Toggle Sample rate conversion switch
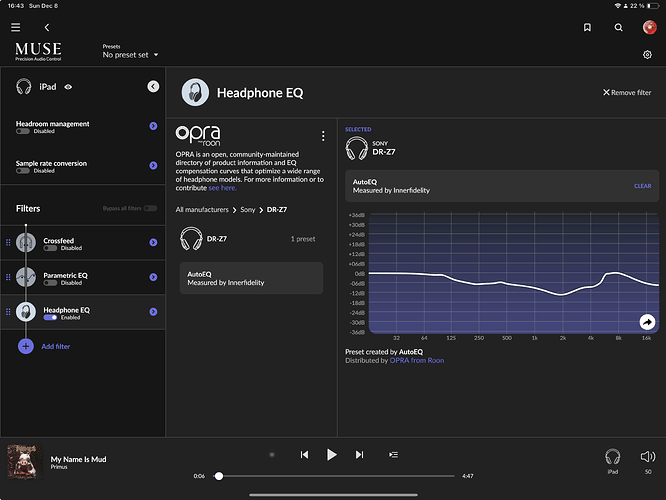Viewport: 666px width, 500px height. pyautogui.click(x=23, y=171)
